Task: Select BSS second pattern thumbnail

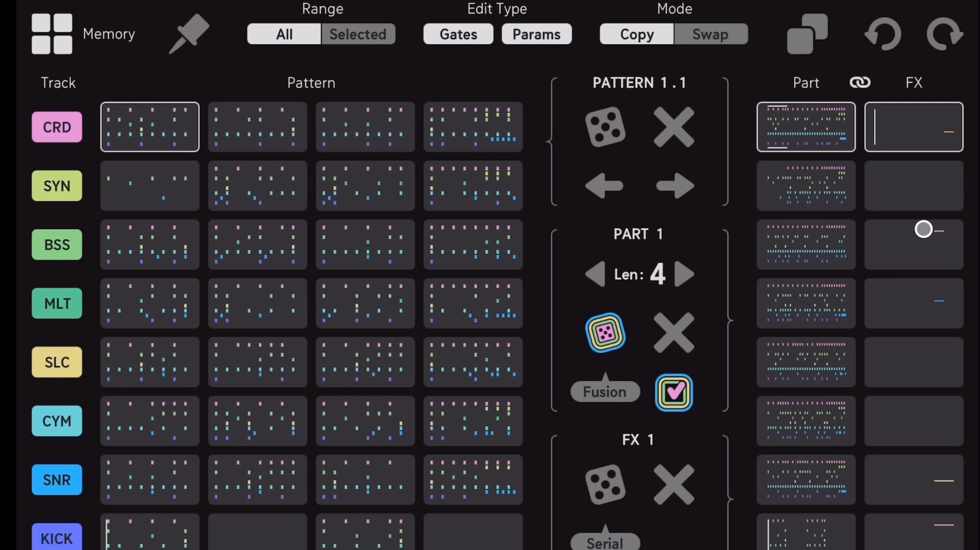Action: pos(257,244)
